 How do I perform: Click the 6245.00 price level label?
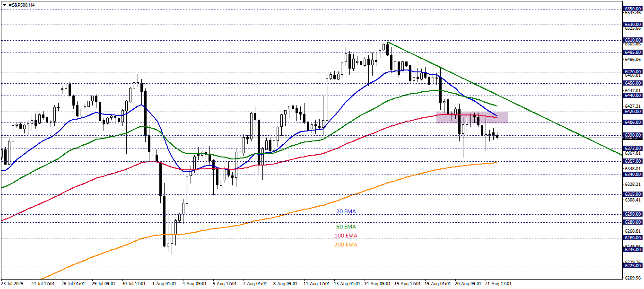tap(633, 250)
